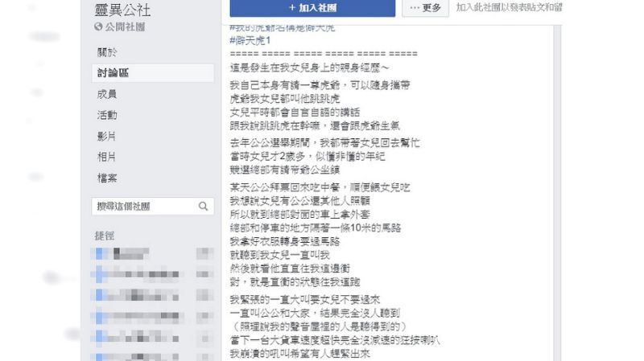Join the group via 加入社團 button
The height and width of the screenshot is (361, 644).
click(312, 8)
